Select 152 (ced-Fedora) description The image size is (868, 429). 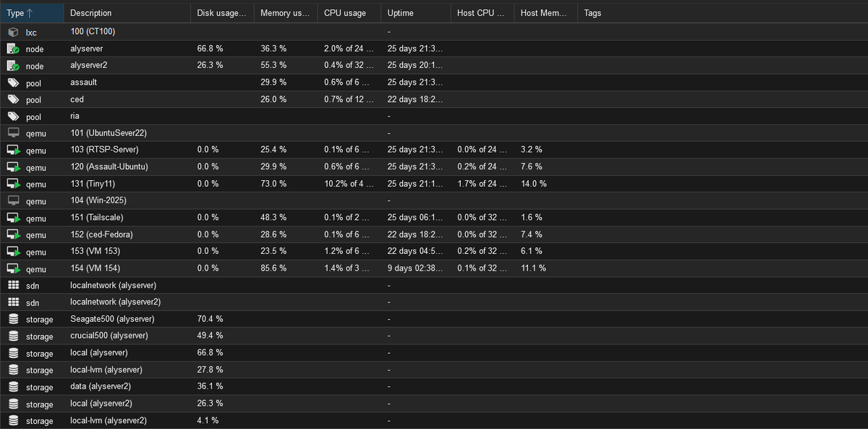coord(101,234)
